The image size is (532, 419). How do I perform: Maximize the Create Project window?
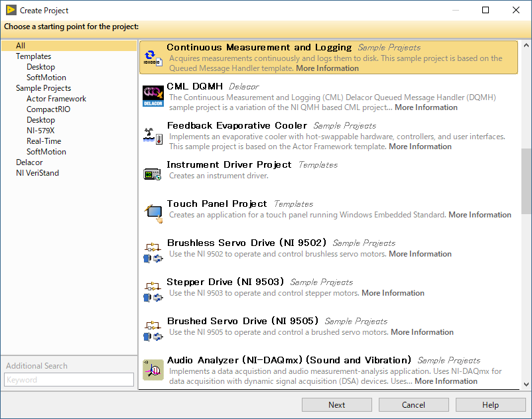[486, 10]
